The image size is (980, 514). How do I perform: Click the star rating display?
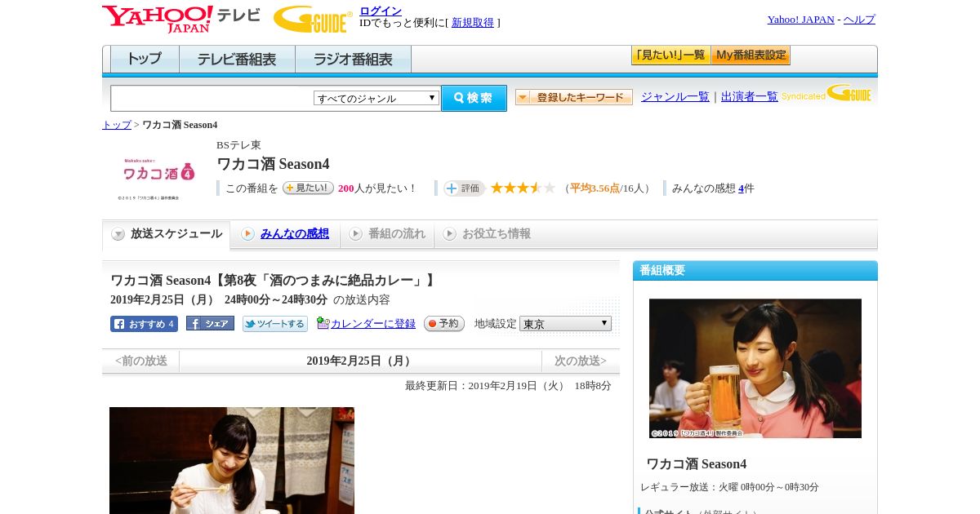pos(523,188)
